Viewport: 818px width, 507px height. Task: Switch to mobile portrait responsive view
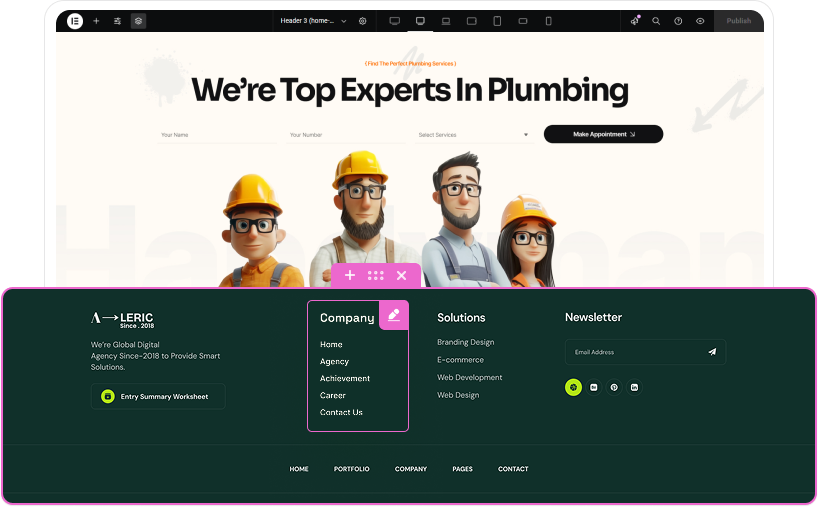pos(548,20)
